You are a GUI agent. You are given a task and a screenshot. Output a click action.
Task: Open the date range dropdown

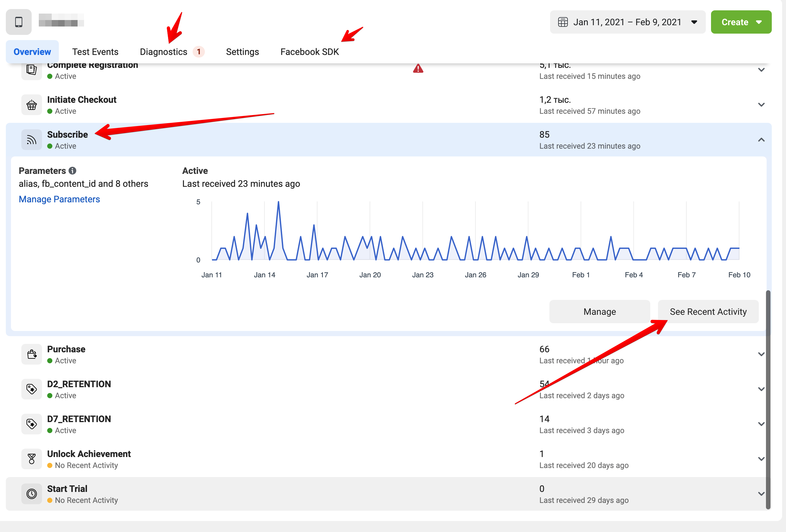click(x=627, y=22)
